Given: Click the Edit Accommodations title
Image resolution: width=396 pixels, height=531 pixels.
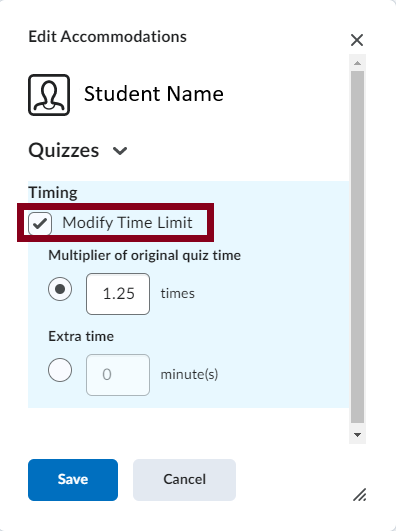Looking at the screenshot, I should pyautogui.click(x=107, y=37).
